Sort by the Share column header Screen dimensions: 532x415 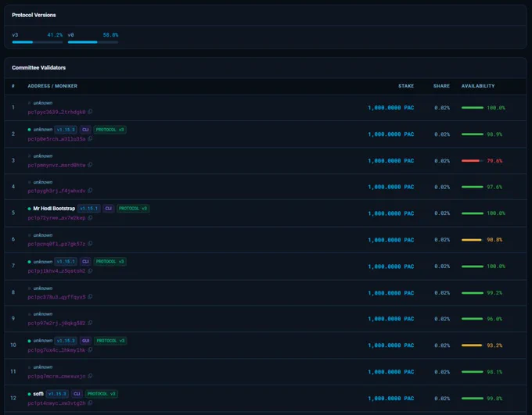(441, 86)
